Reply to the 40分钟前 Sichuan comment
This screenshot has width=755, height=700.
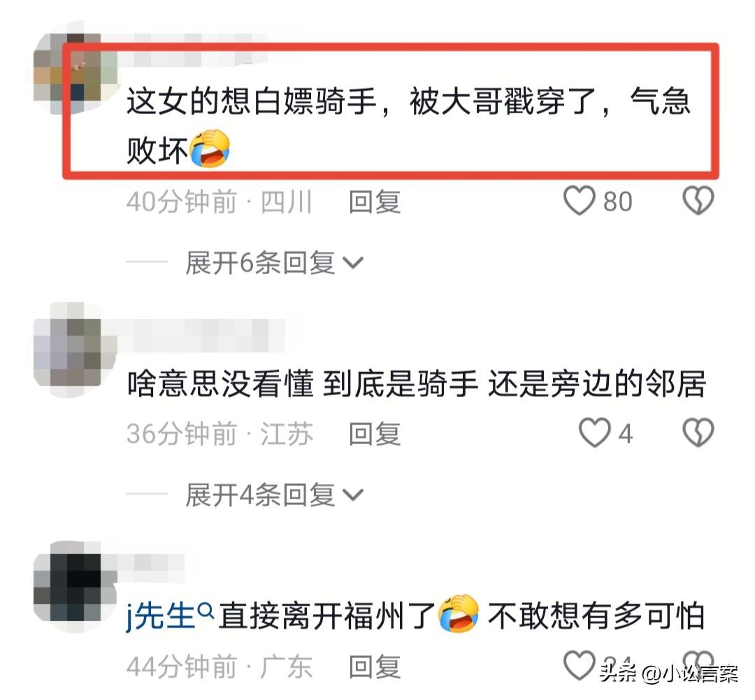pos(374,201)
